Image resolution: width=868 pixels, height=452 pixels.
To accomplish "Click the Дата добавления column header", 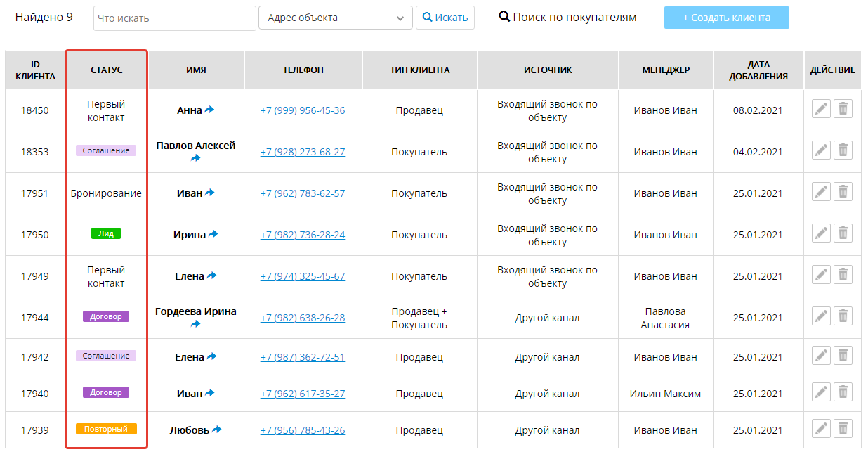I will click(x=758, y=70).
